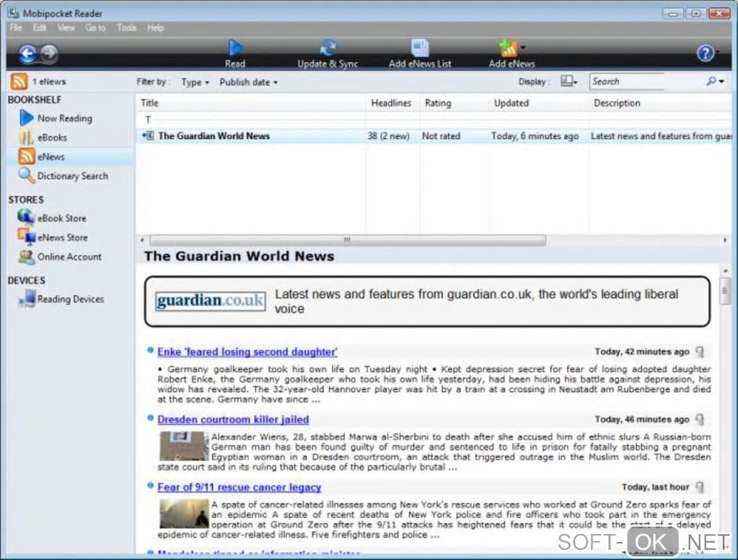Open the Publish date filter dropdown
This screenshot has height=560, width=738.
248,82
